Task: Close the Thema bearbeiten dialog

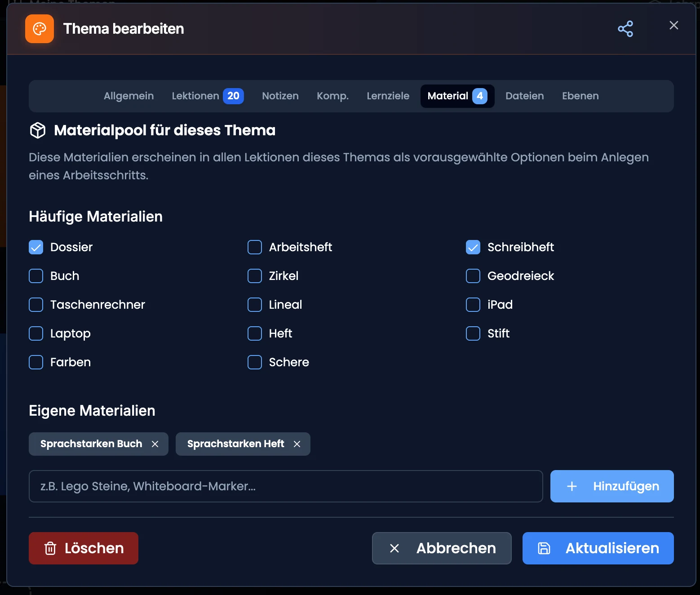Action: [673, 25]
